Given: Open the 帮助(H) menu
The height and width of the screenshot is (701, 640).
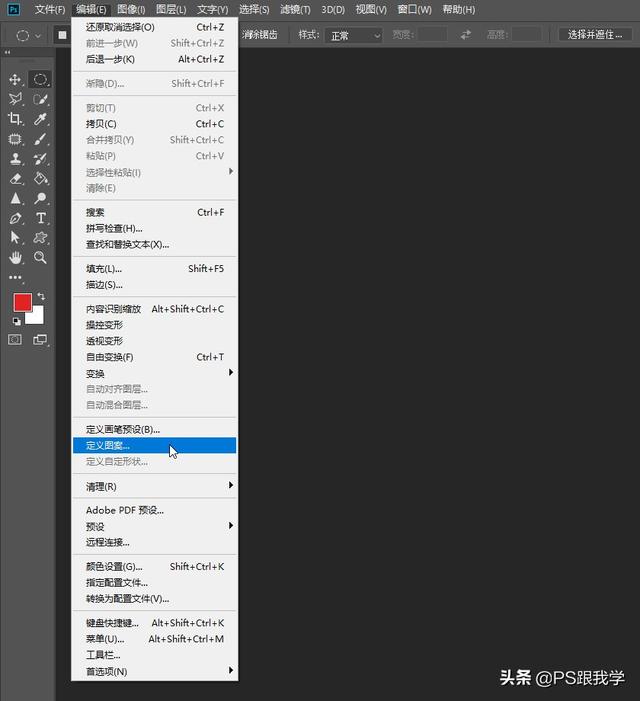Looking at the screenshot, I should point(459,9).
